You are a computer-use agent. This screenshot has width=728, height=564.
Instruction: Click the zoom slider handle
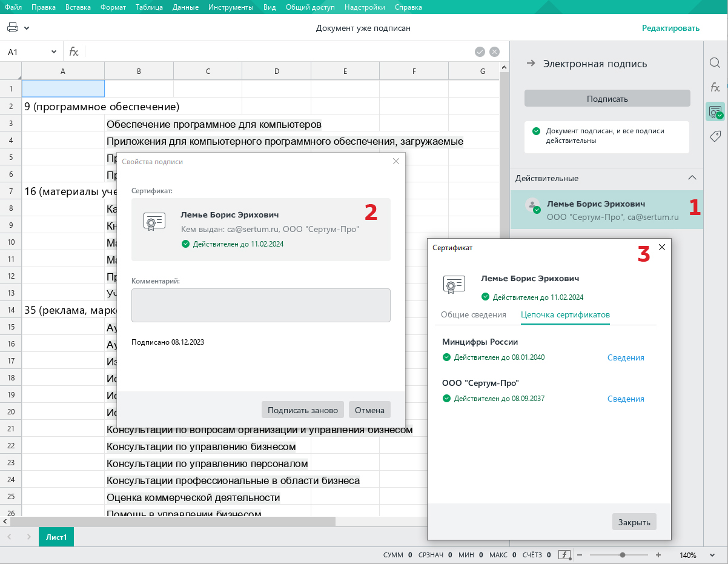[622, 555]
